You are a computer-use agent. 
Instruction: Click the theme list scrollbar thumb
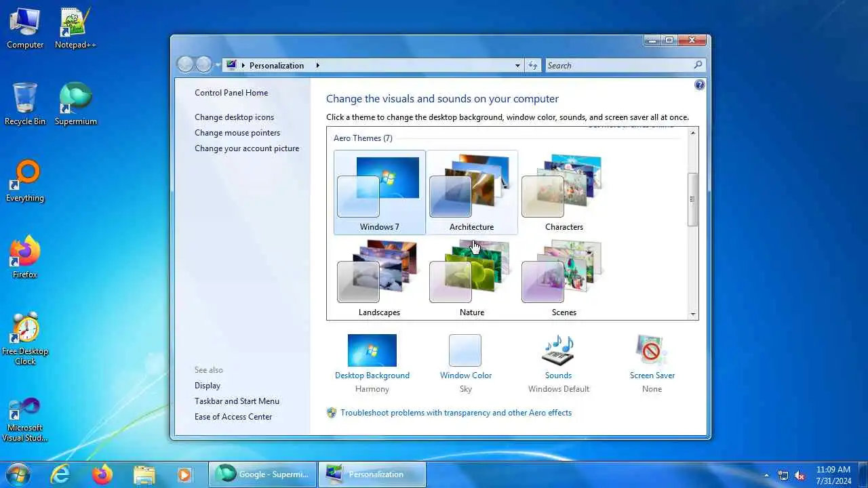692,199
